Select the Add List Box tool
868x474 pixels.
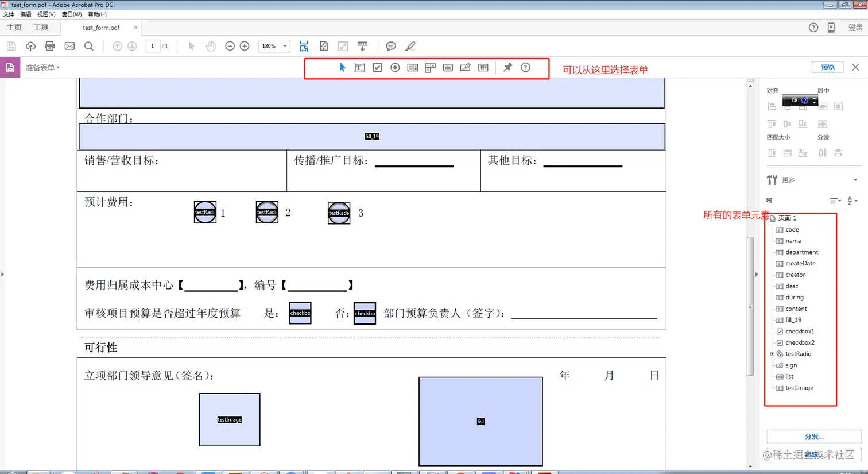pyautogui.click(x=413, y=68)
